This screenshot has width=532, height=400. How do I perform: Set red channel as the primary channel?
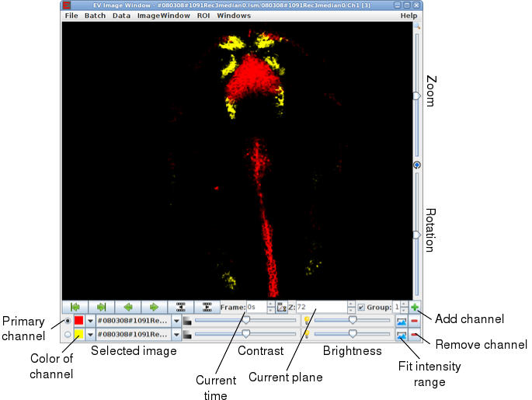click(68, 320)
